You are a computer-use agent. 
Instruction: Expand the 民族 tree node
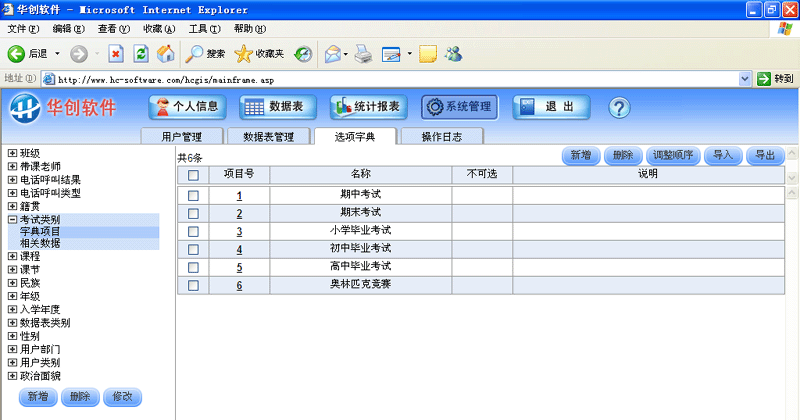click(x=12, y=283)
